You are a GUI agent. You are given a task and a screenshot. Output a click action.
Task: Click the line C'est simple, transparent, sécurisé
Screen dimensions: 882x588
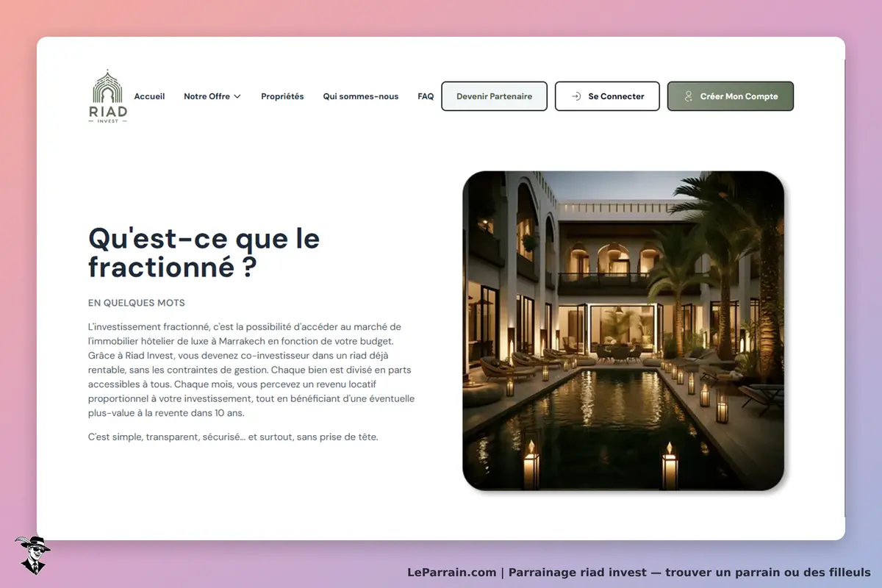pos(233,437)
